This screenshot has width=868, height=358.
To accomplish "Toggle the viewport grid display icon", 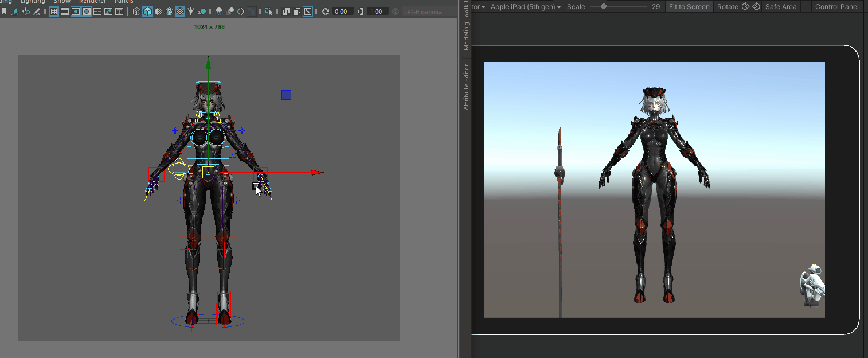I will 54,11.
